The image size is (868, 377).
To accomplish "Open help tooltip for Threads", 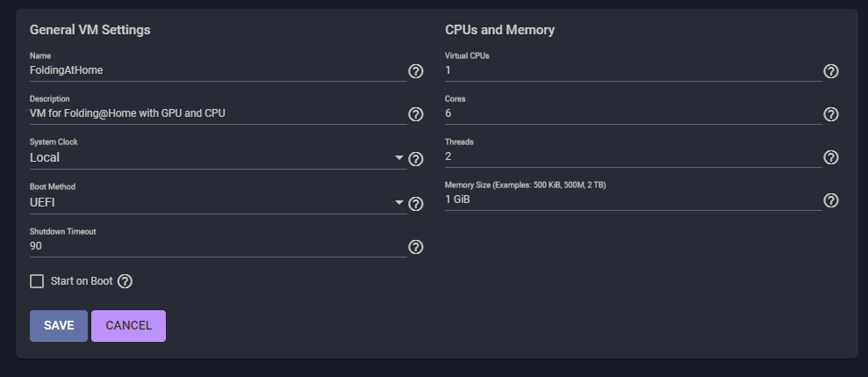I will tap(831, 157).
